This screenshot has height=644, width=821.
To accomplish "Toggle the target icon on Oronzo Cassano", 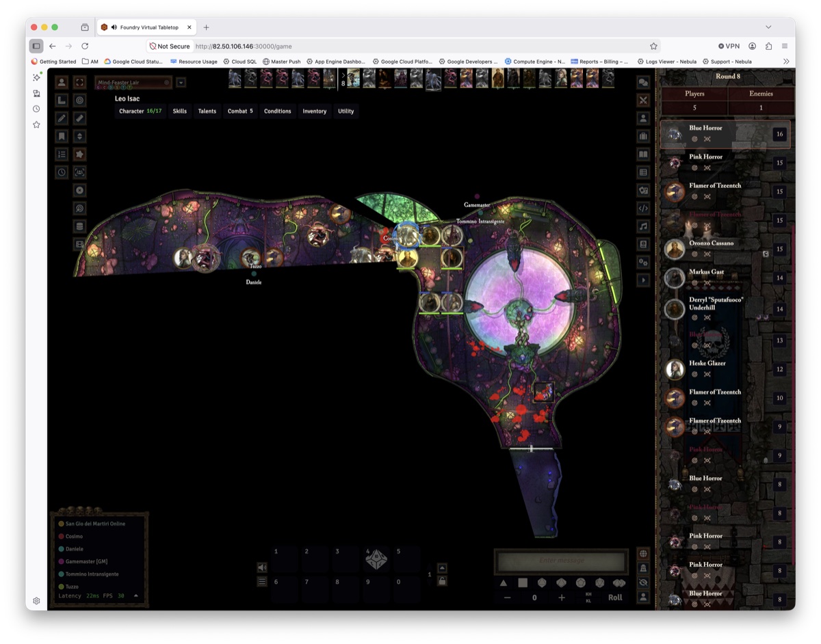I will coord(694,254).
